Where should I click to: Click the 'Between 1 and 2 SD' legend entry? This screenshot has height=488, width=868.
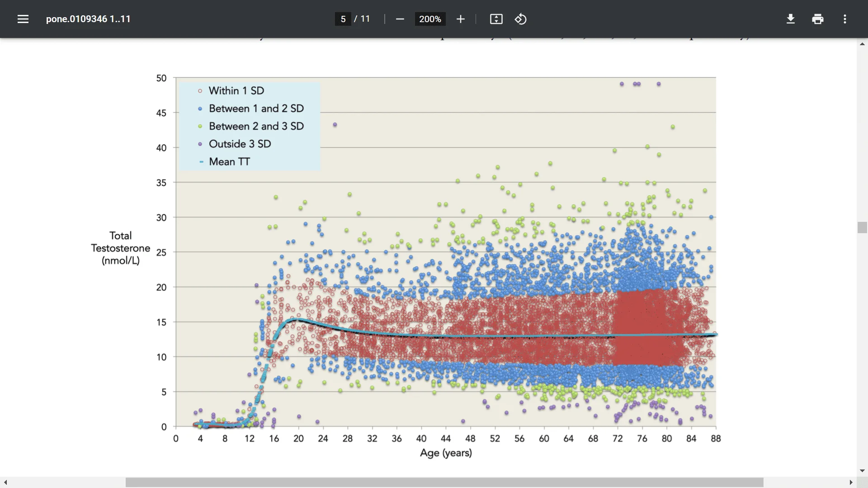251,108
